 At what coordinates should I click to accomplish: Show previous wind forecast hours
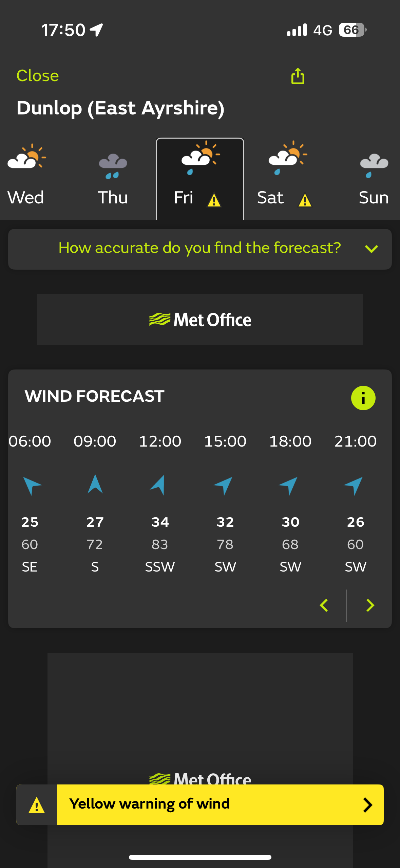(x=324, y=605)
